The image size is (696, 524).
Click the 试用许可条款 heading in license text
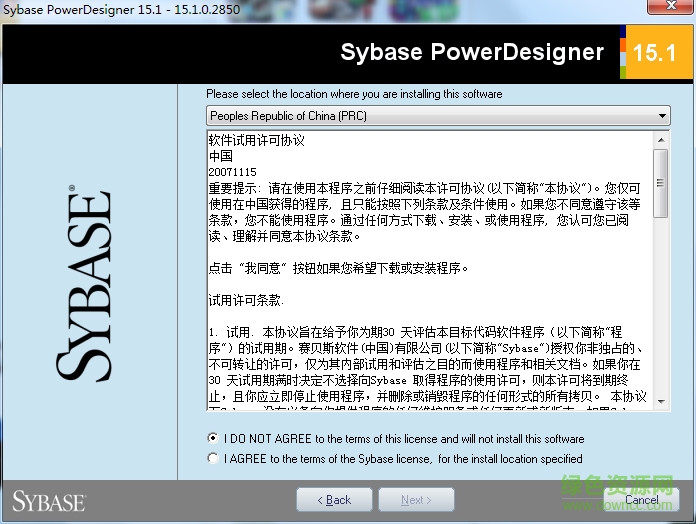coord(246,300)
